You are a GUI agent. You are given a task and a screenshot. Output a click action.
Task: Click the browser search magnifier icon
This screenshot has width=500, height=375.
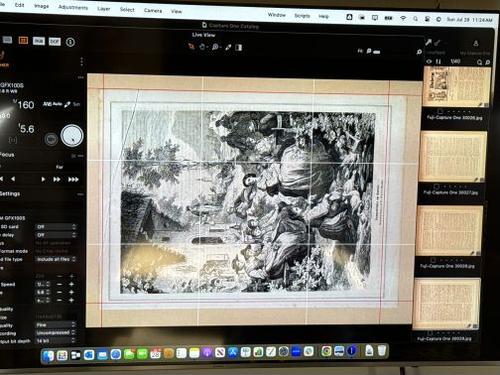479,62
